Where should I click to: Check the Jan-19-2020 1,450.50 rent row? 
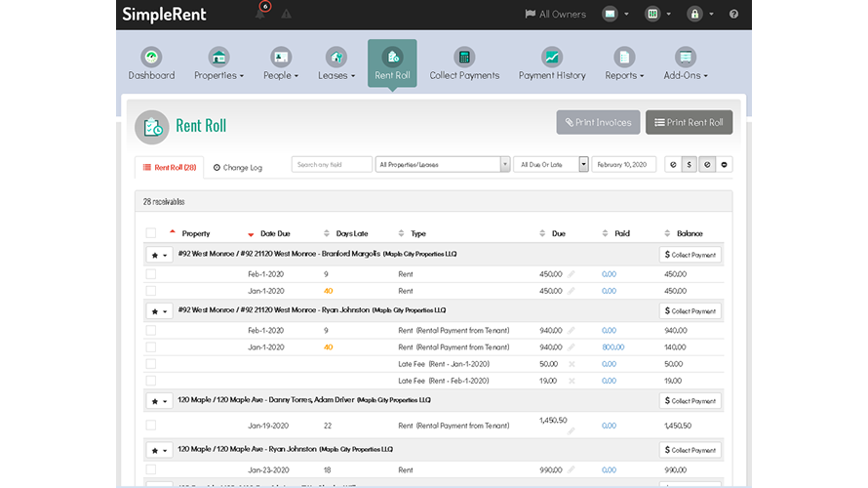tap(150, 426)
